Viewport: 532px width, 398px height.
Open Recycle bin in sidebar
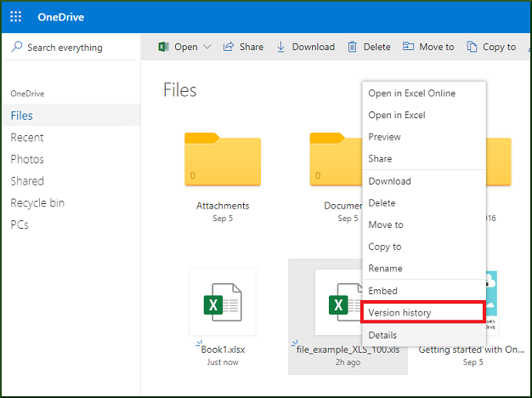pos(71,202)
